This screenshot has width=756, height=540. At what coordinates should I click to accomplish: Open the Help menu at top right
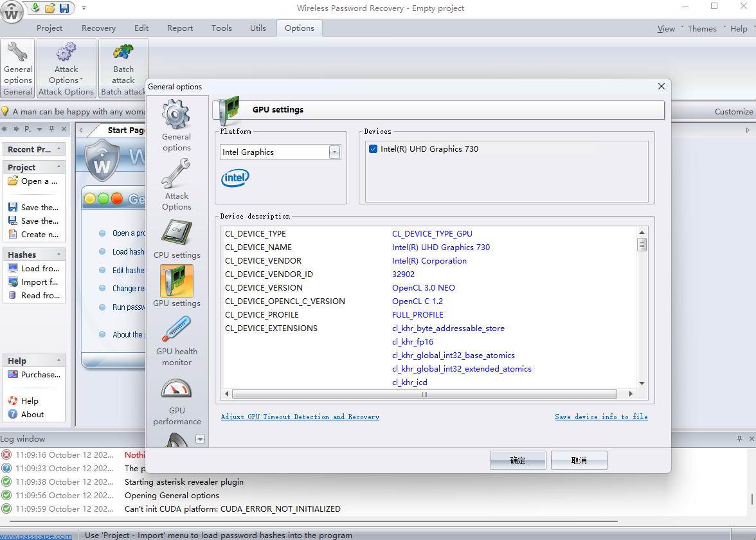[x=738, y=29]
